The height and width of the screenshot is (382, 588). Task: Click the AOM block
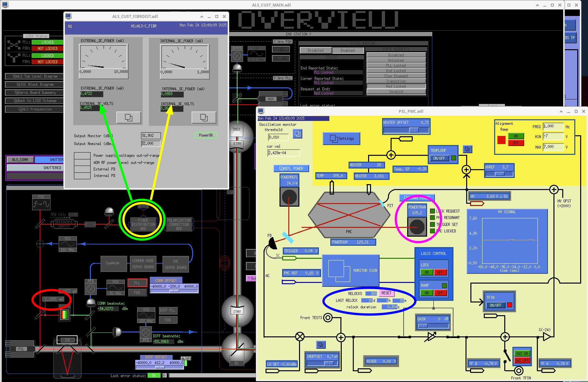(90, 224)
